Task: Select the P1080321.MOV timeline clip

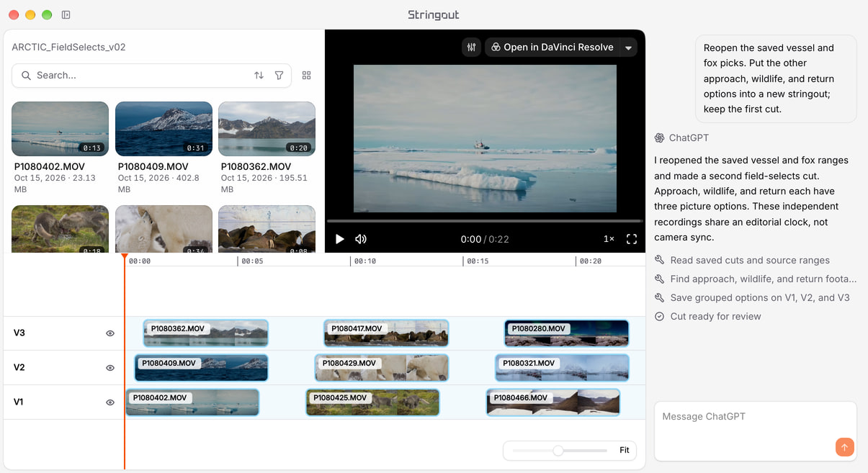Action: click(563, 368)
